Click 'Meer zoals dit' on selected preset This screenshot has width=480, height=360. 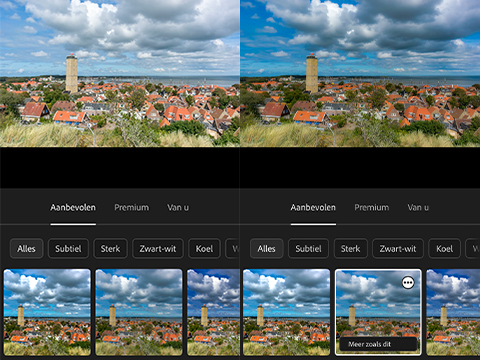pos(378,344)
